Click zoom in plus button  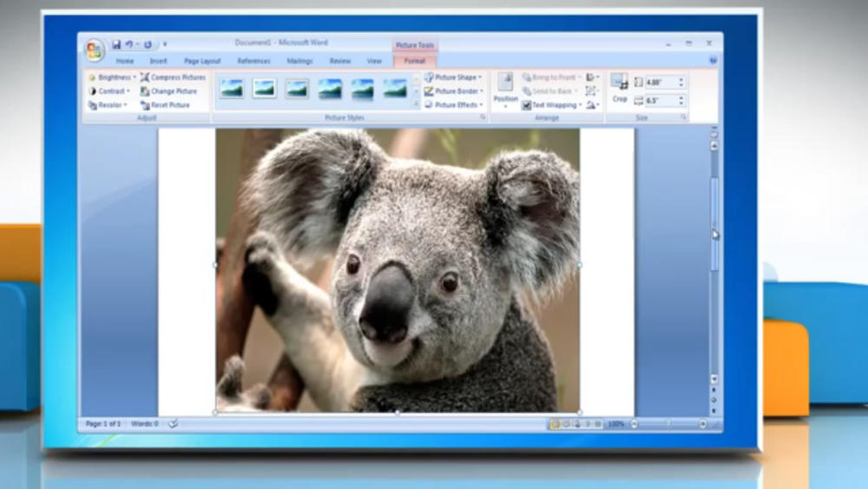702,424
